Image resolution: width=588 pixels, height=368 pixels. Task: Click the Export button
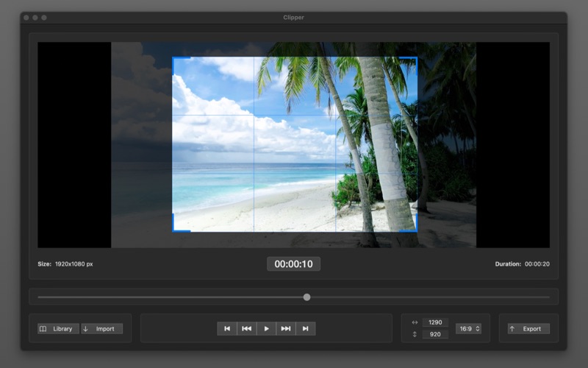click(x=528, y=328)
